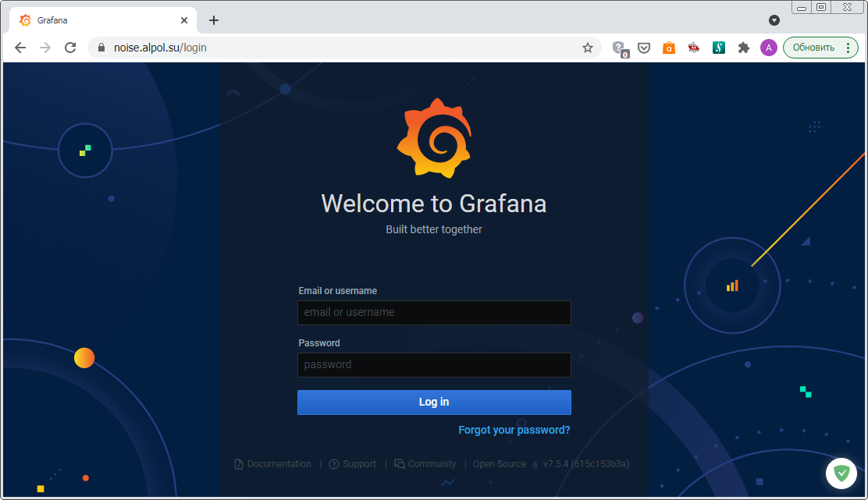The height and width of the screenshot is (500, 868).
Task: Click Forgot your password link
Action: (514, 430)
